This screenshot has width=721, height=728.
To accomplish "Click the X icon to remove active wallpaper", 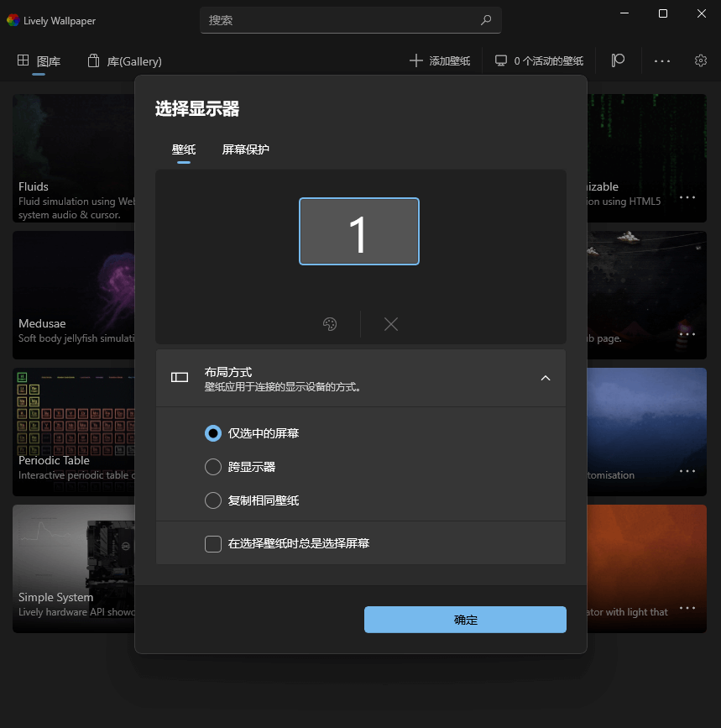I will (x=390, y=324).
